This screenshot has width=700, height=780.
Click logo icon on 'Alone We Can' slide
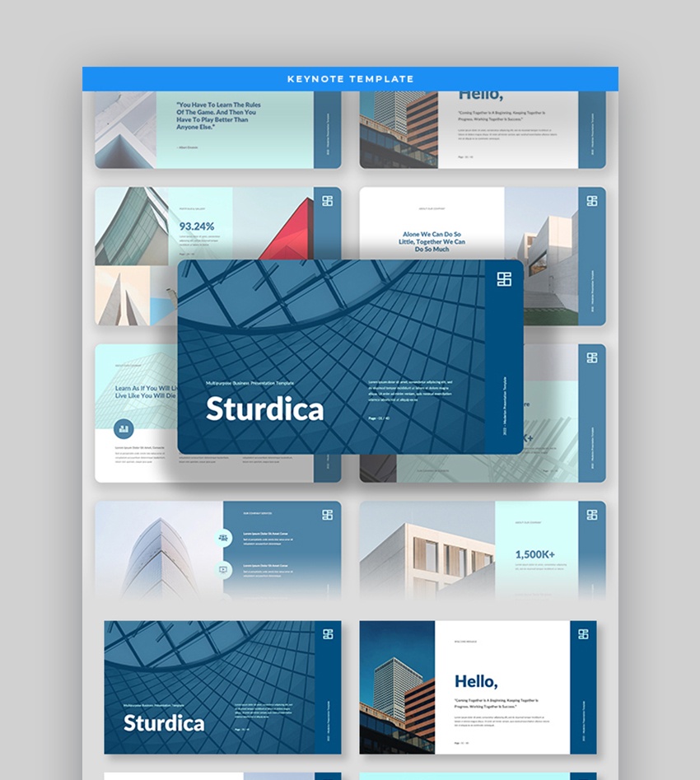click(592, 201)
